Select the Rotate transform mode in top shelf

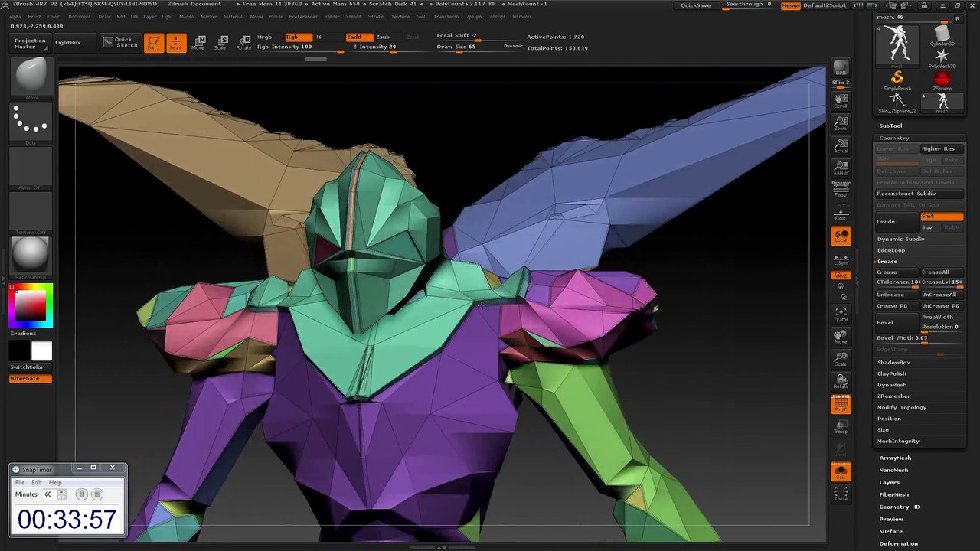pos(243,43)
